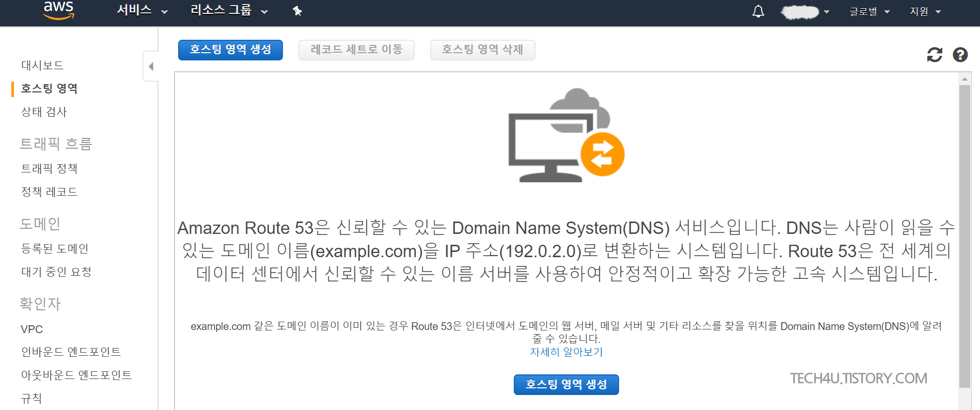Open 인바운드 엔드포인트 in sidebar
Image resolution: width=980 pixels, height=410 pixels.
(x=71, y=352)
